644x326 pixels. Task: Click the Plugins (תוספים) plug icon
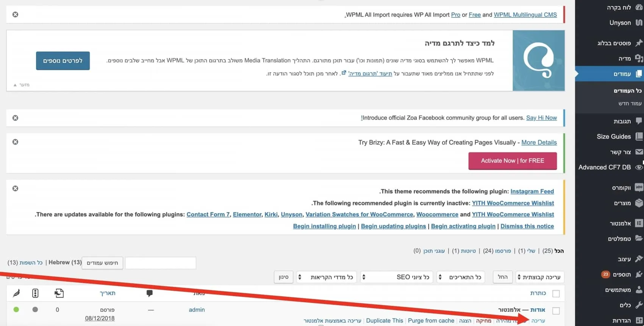[639, 274]
